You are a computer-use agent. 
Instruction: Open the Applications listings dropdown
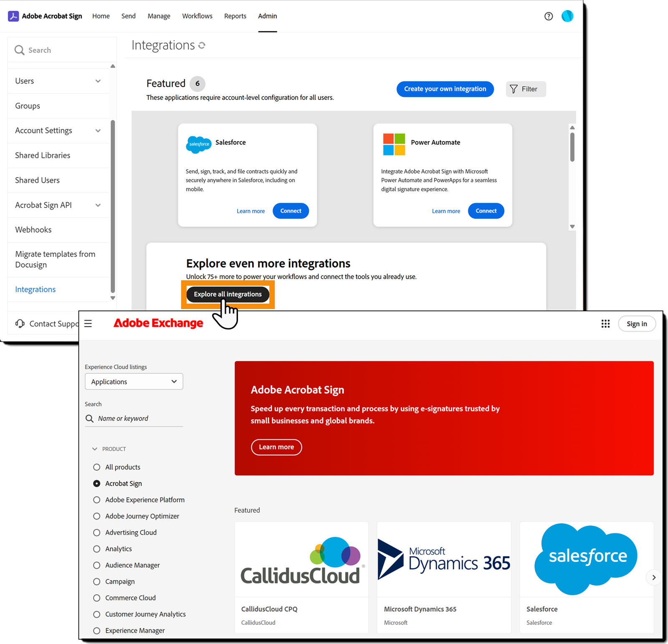134,381
